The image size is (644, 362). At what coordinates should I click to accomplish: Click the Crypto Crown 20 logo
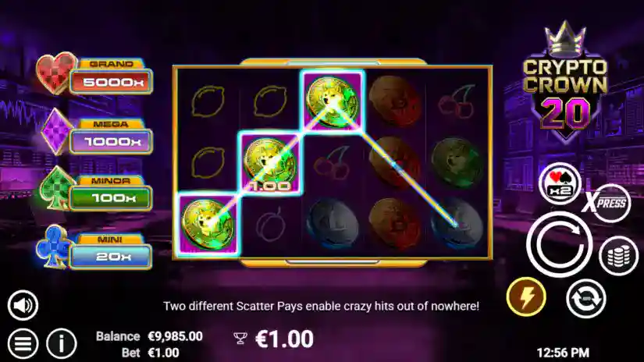point(564,82)
